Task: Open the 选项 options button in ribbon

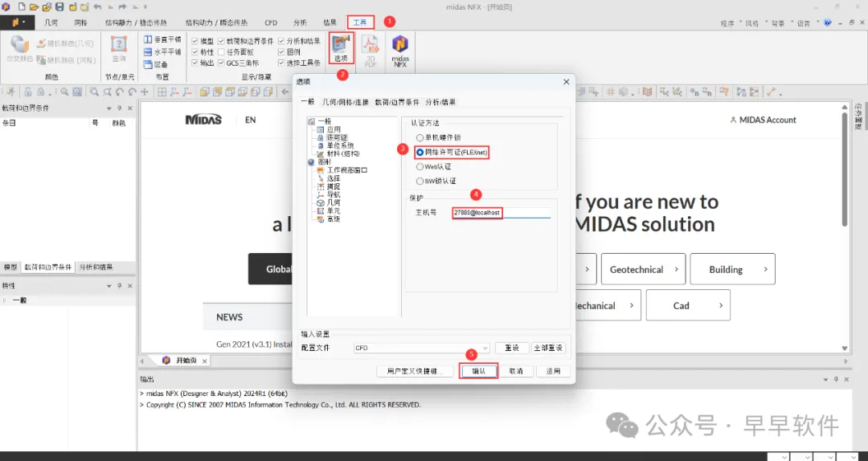Action: pyautogui.click(x=341, y=48)
